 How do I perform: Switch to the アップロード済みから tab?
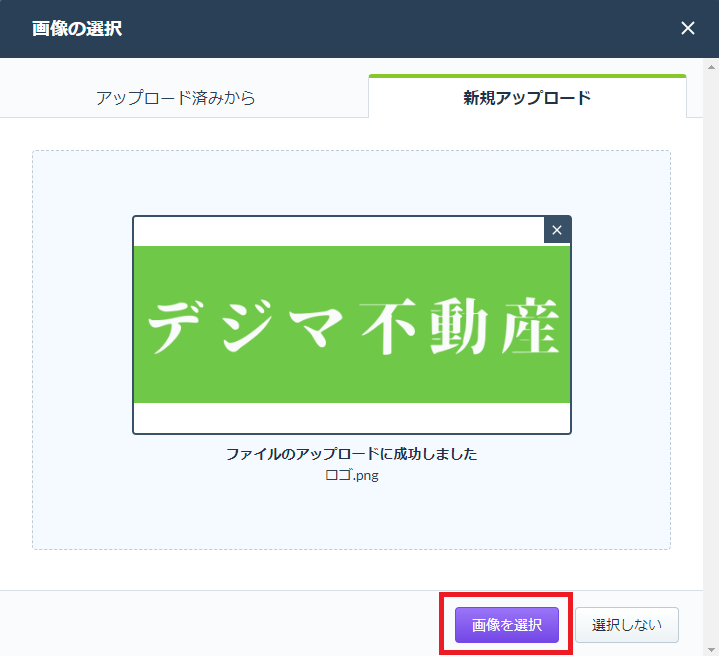[176, 98]
